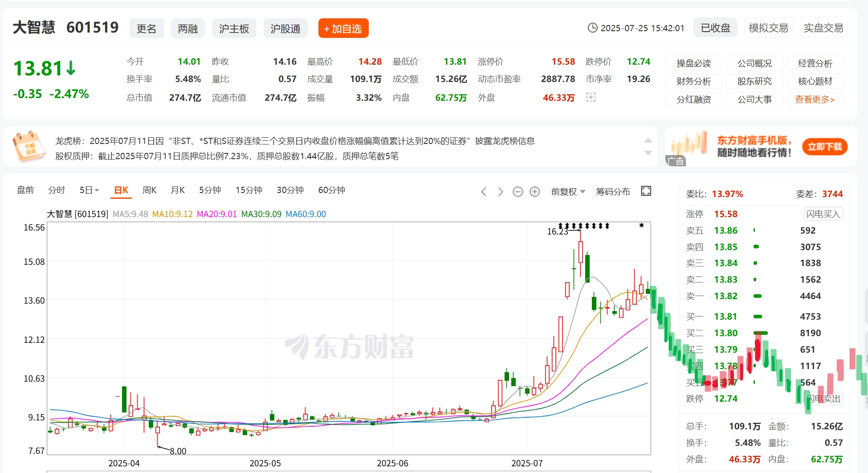Image resolution: width=868 pixels, height=473 pixels.
Task: Open 操盘必读 link
Action: click(694, 63)
